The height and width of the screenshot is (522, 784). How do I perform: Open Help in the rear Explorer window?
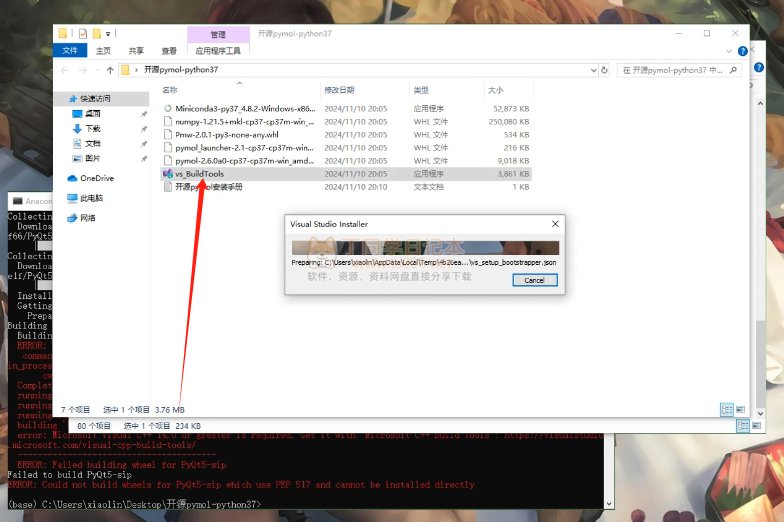tap(759, 67)
